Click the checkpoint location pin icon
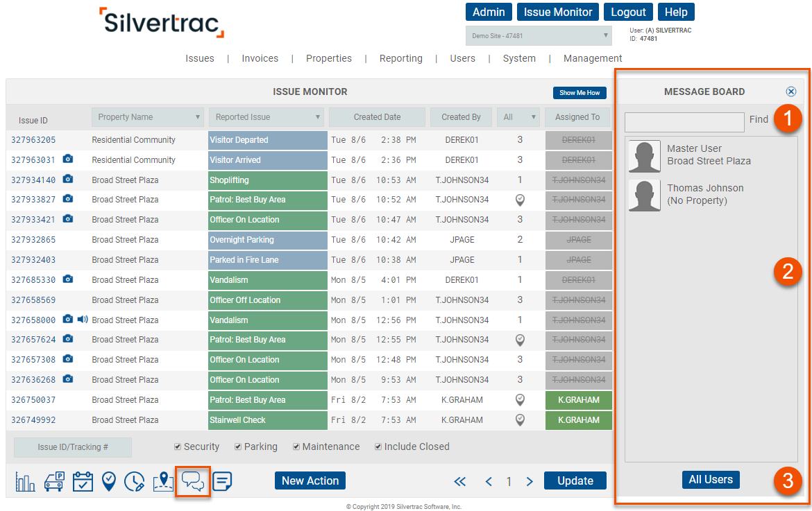812x511 pixels. click(109, 481)
